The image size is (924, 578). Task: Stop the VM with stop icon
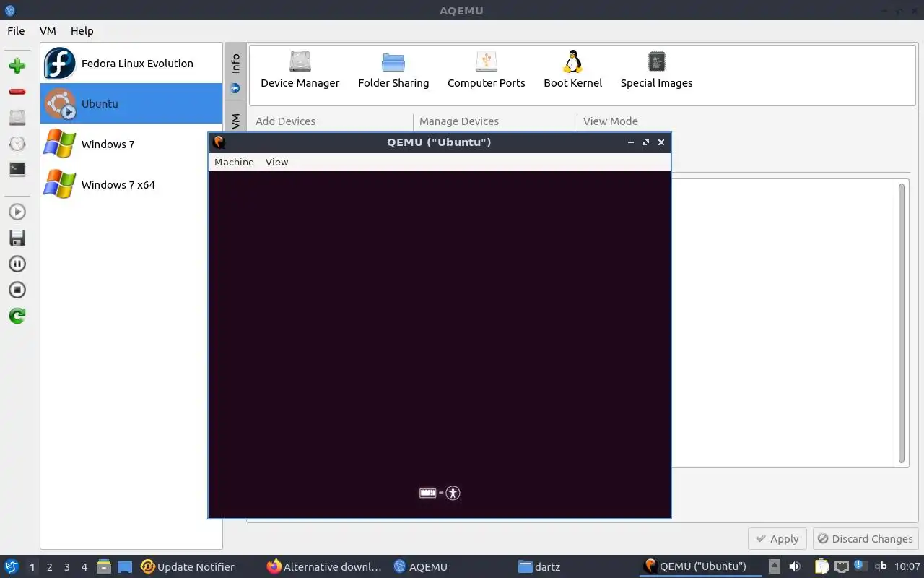[x=17, y=290]
